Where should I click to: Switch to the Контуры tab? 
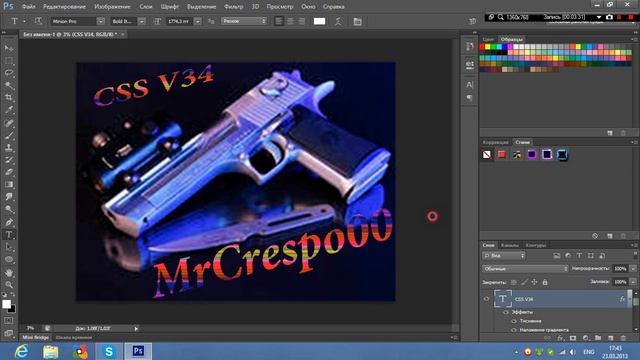[536, 245]
